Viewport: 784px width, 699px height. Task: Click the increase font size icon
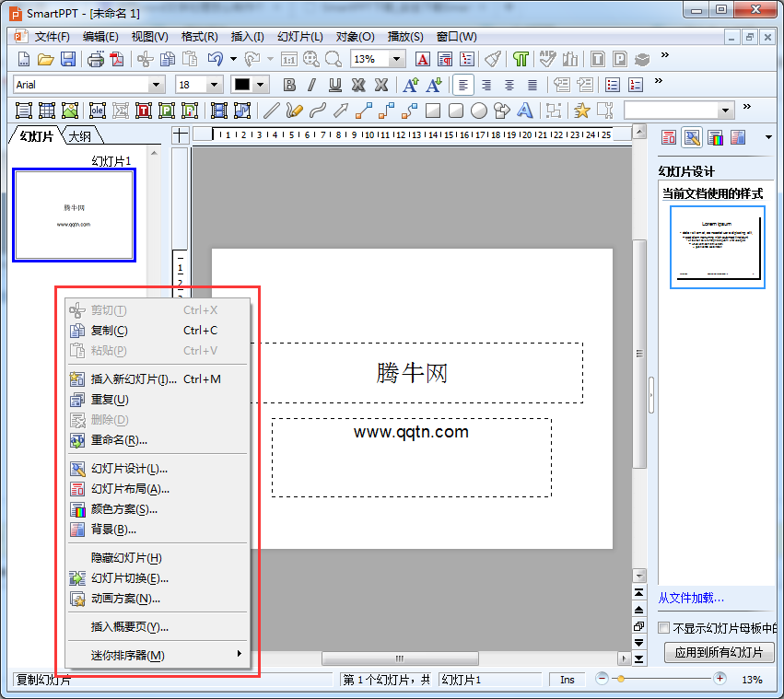pyautogui.click(x=411, y=85)
